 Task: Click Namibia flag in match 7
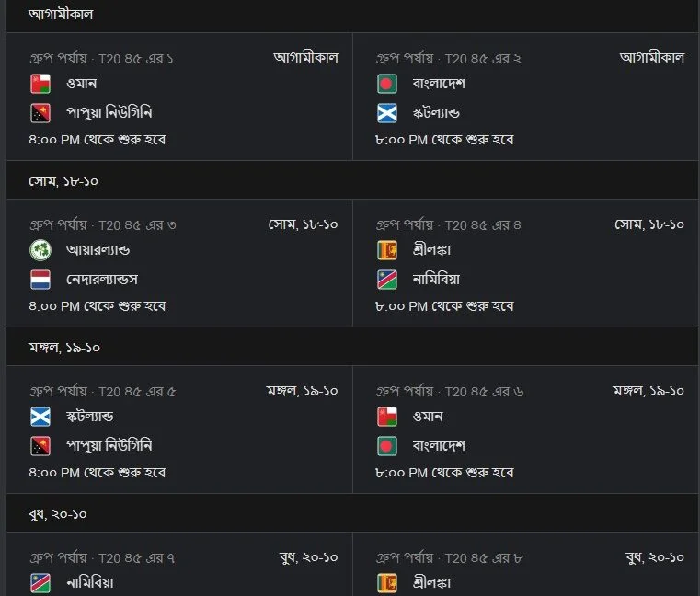point(40,583)
